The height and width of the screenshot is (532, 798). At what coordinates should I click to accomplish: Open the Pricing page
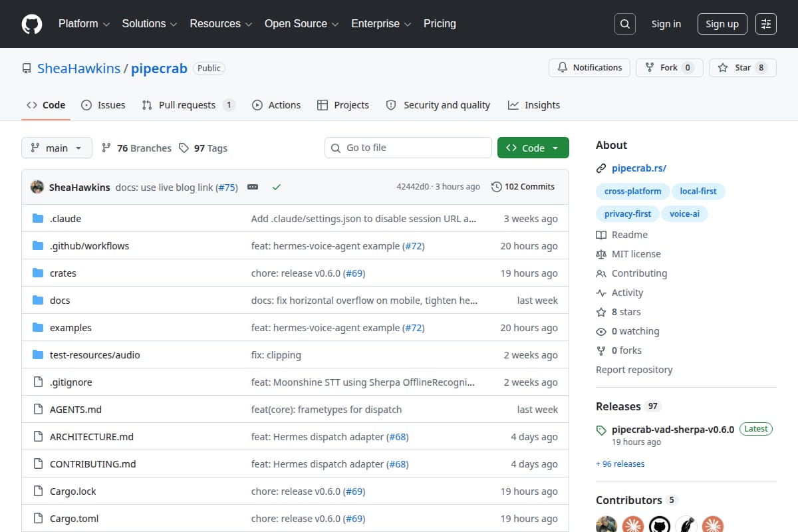(x=440, y=24)
